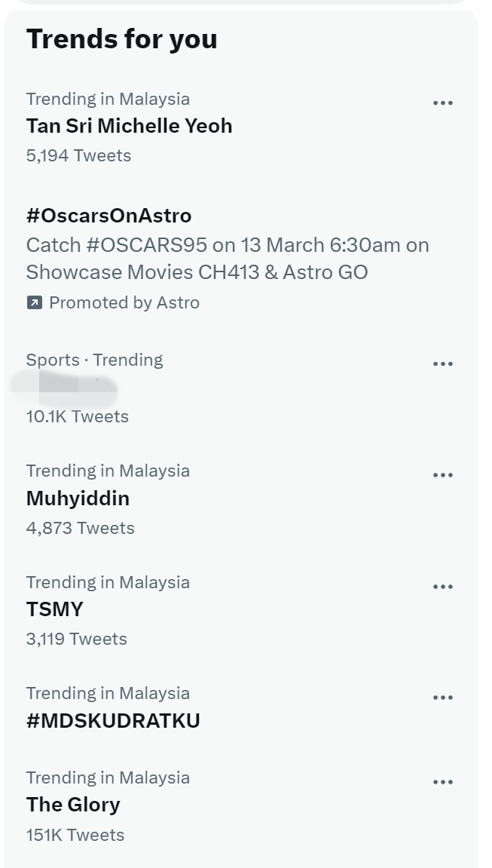
Task: Open more options for Sports trending item
Action: click(x=443, y=364)
